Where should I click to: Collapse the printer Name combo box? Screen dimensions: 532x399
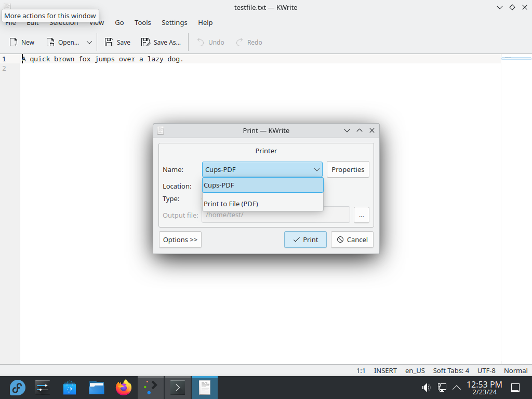262,170
